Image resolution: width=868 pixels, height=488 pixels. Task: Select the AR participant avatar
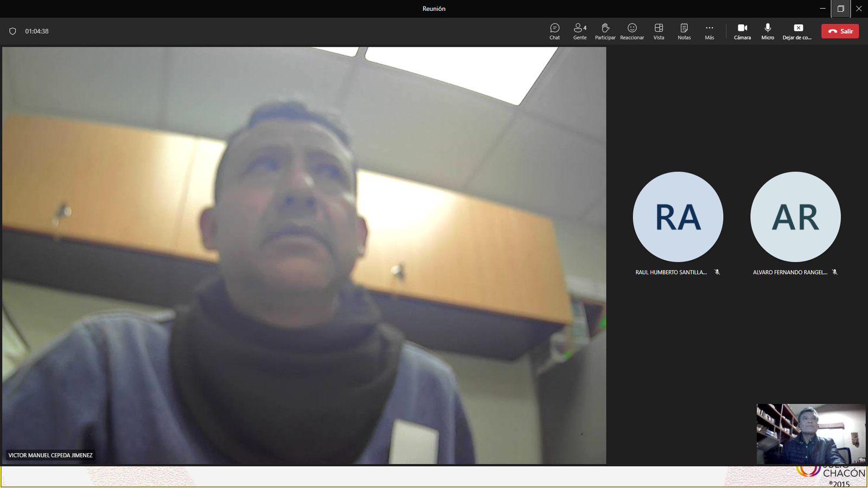tap(795, 217)
